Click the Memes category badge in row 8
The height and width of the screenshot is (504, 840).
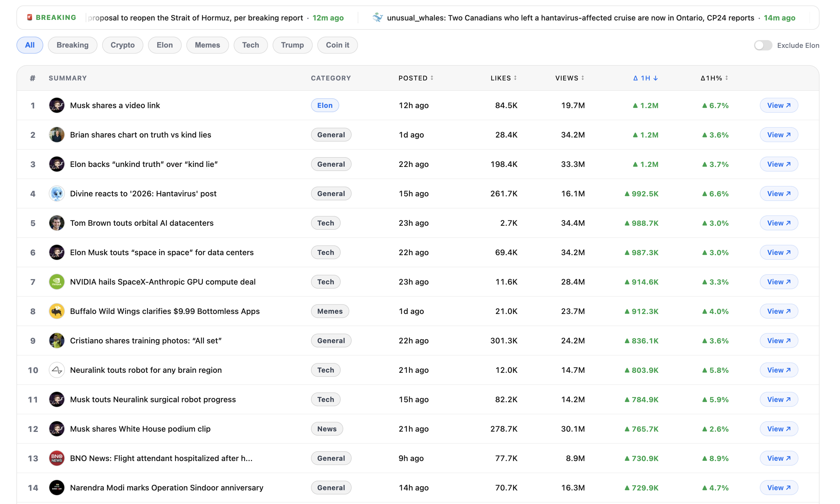330,311
